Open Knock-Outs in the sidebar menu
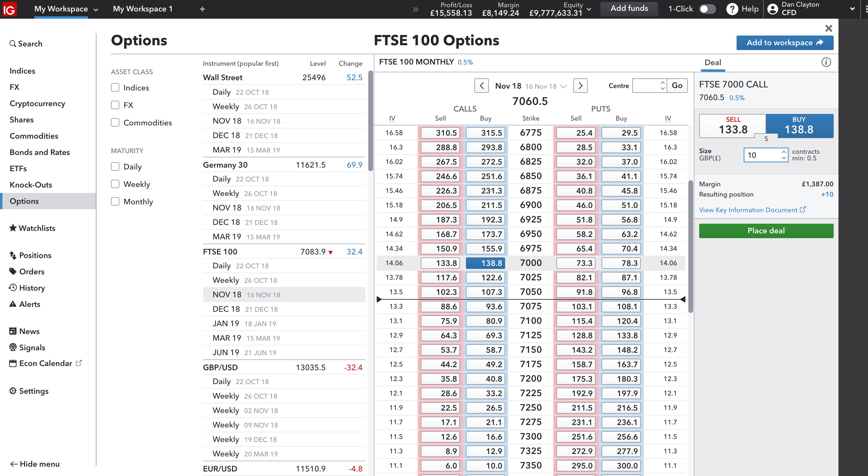The width and height of the screenshot is (868, 476). tap(31, 185)
